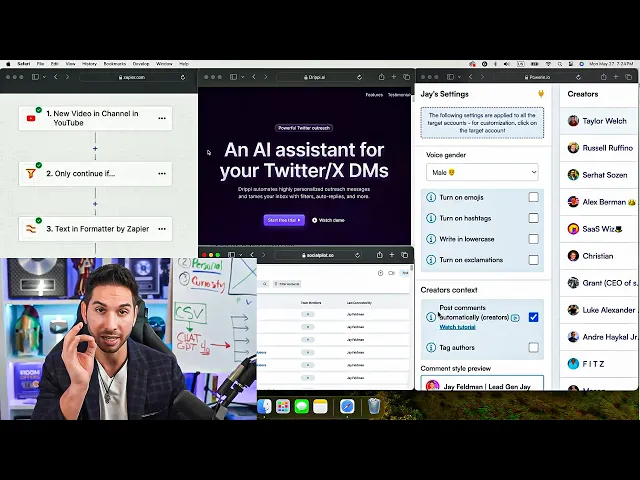Open the Safari menu
Image resolution: width=640 pixels, height=480 pixels.
[x=24, y=64]
